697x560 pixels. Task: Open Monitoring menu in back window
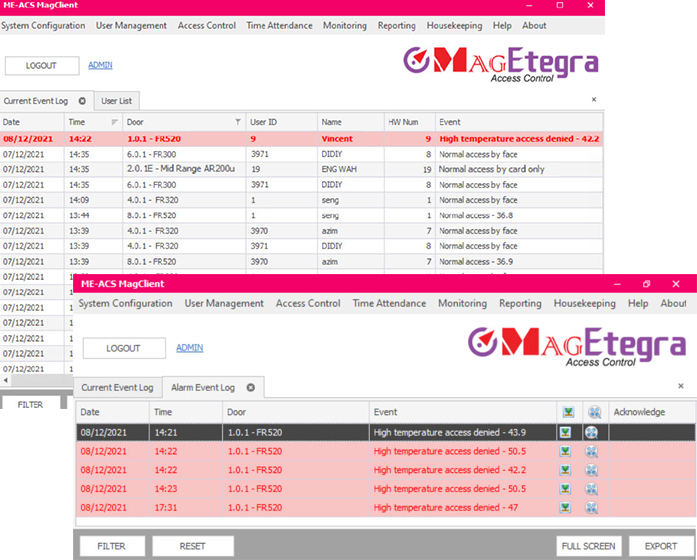(345, 26)
